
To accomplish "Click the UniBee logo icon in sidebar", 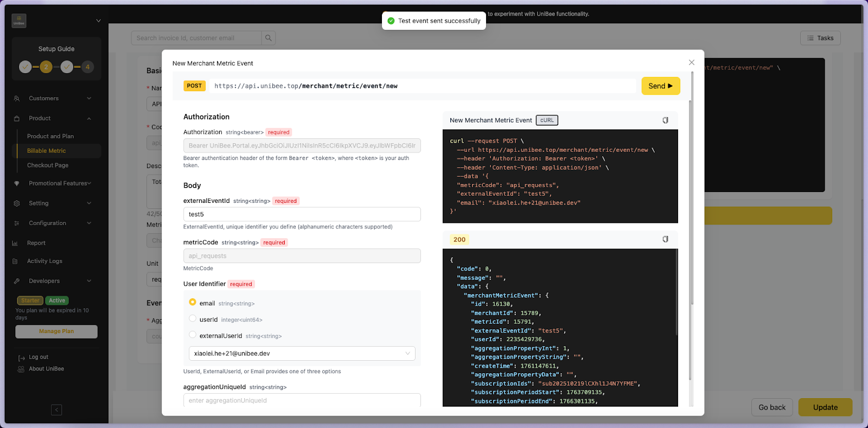I will coord(19,21).
